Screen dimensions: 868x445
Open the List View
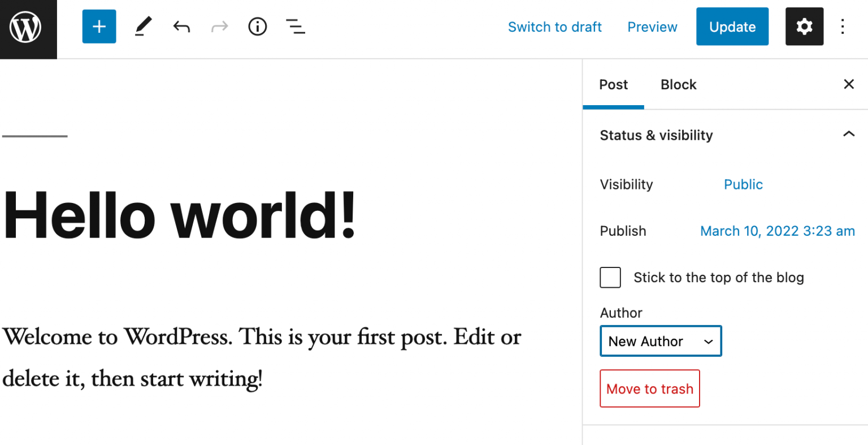tap(296, 26)
